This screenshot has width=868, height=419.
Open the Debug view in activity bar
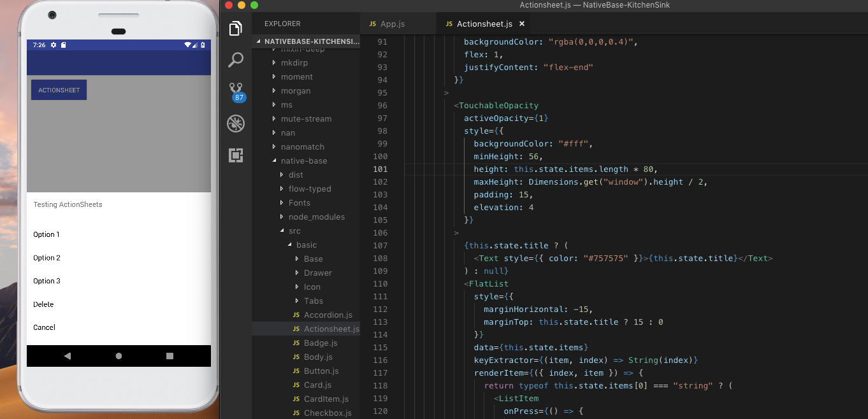pos(236,123)
